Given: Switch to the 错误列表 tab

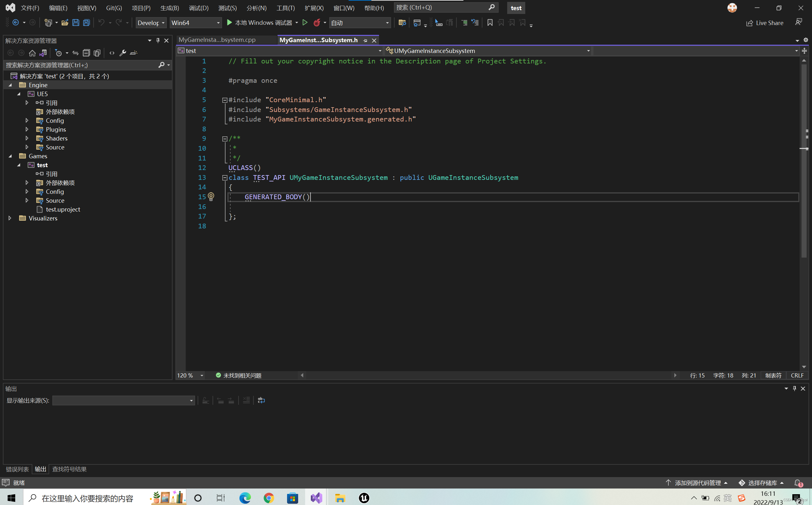Looking at the screenshot, I should coord(17,469).
